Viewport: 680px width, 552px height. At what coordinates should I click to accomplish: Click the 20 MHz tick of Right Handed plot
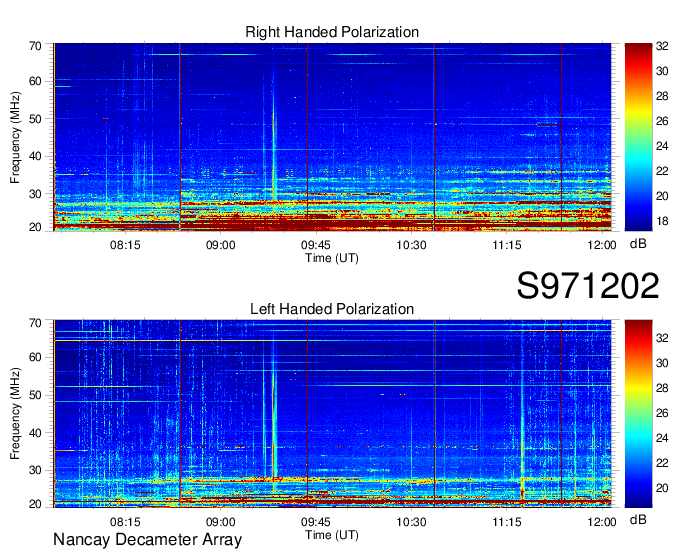click(35, 227)
